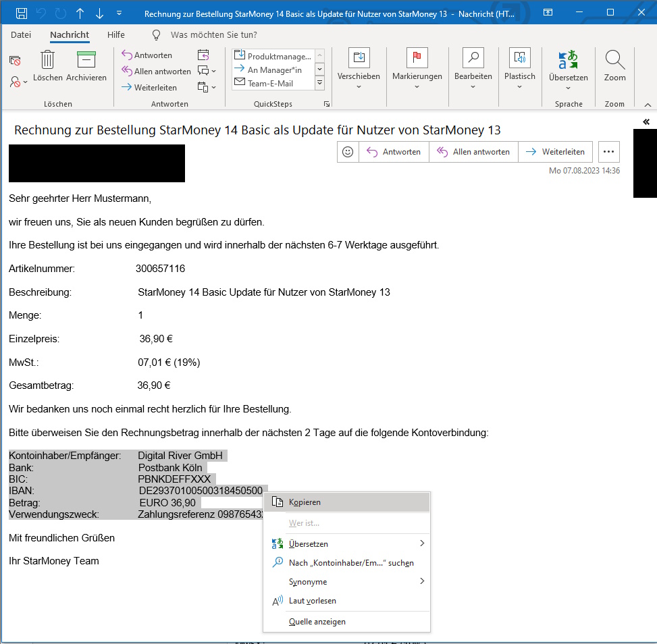Click the date 'Mo 07.08.2023 14:36'

pos(584,171)
